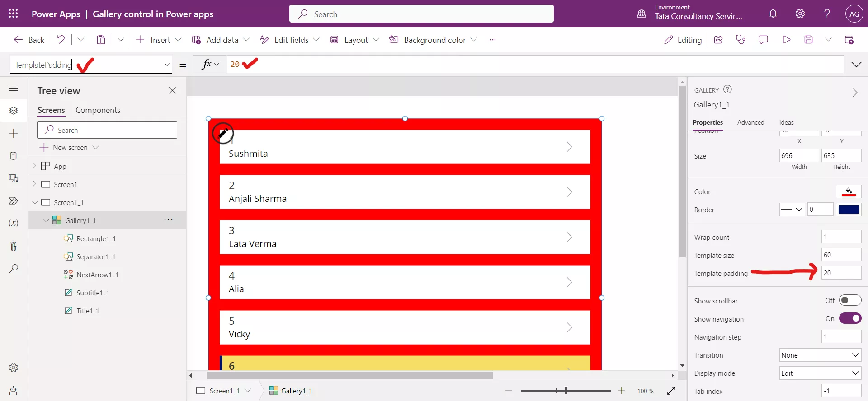Toggle the Show navigation switch
The width and height of the screenshot is (868, 401).
click(850, 318)
